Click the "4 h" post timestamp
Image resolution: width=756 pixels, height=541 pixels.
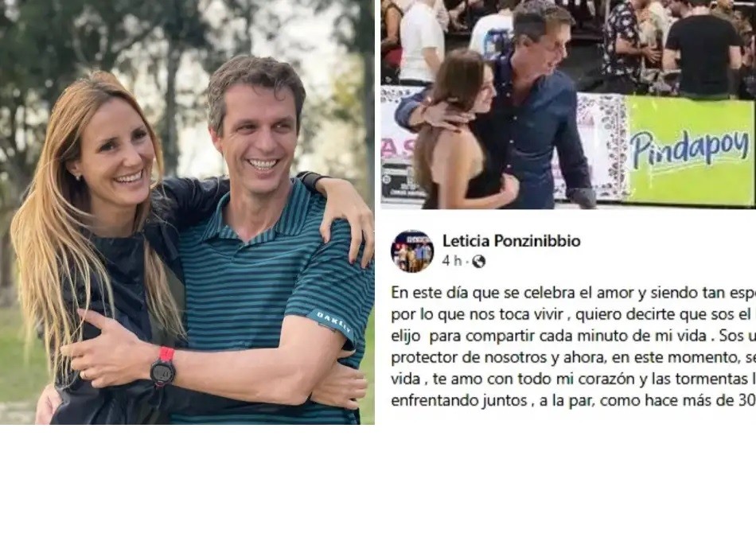coord(452,261)
